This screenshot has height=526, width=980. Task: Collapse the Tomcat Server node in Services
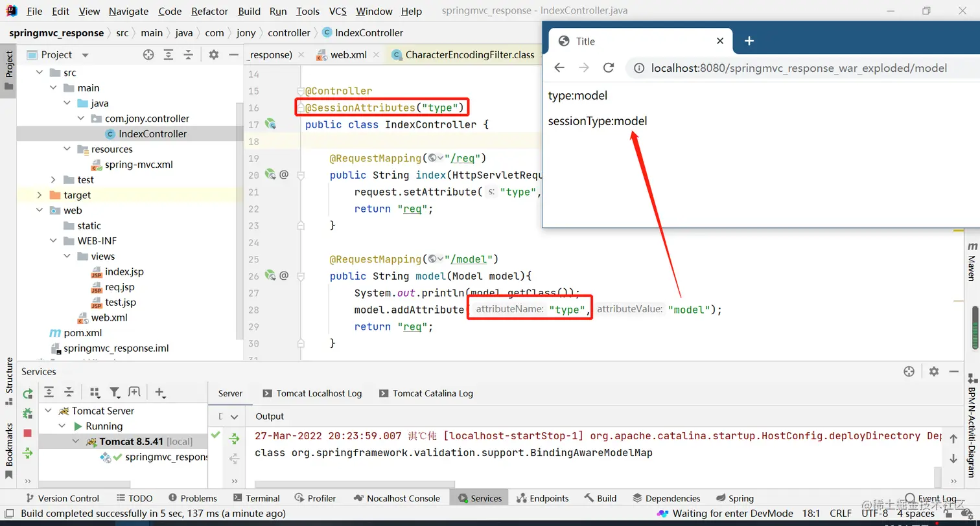point(49,411)
